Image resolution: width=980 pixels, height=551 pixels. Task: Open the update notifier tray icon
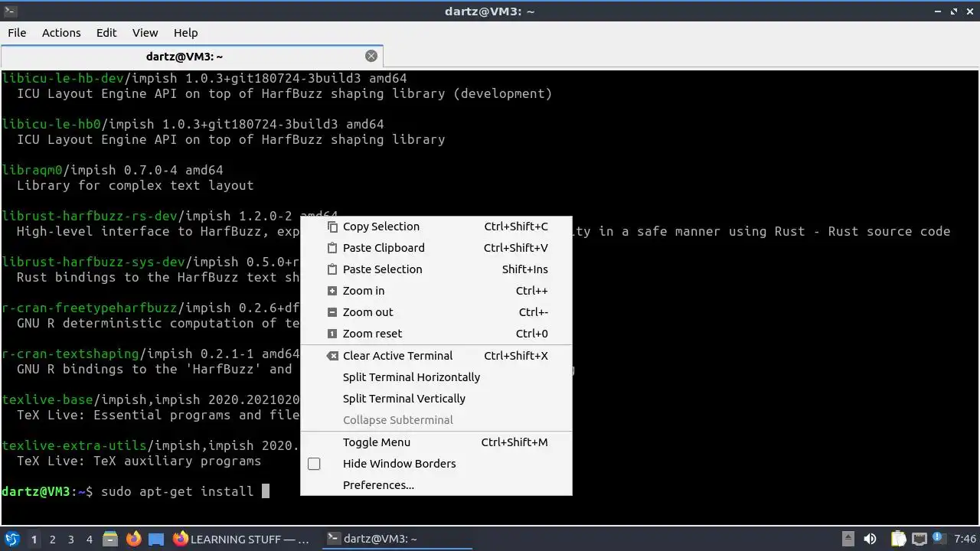pos(938,539)
